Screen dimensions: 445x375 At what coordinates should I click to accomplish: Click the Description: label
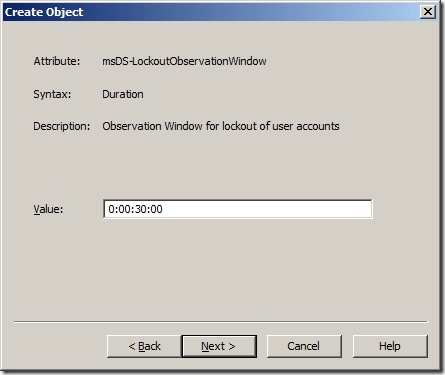point(62,126)
